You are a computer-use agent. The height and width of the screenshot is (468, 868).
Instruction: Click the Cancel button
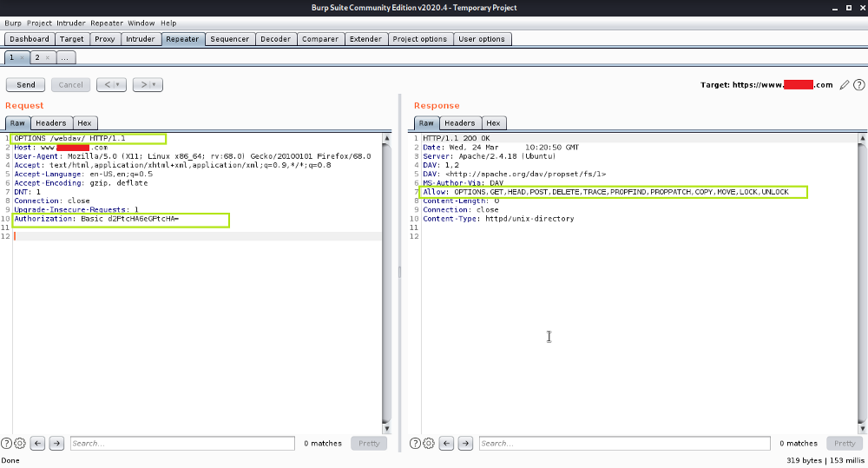71,85
